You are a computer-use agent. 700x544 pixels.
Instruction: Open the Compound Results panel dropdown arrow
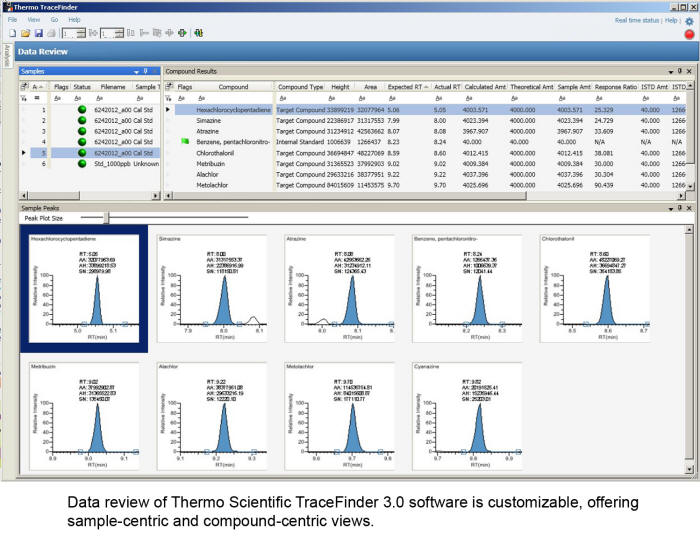pos(671,71)
